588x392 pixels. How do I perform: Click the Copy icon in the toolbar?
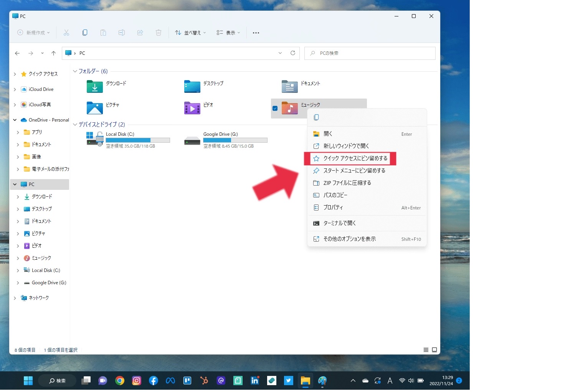coord(85,33)
